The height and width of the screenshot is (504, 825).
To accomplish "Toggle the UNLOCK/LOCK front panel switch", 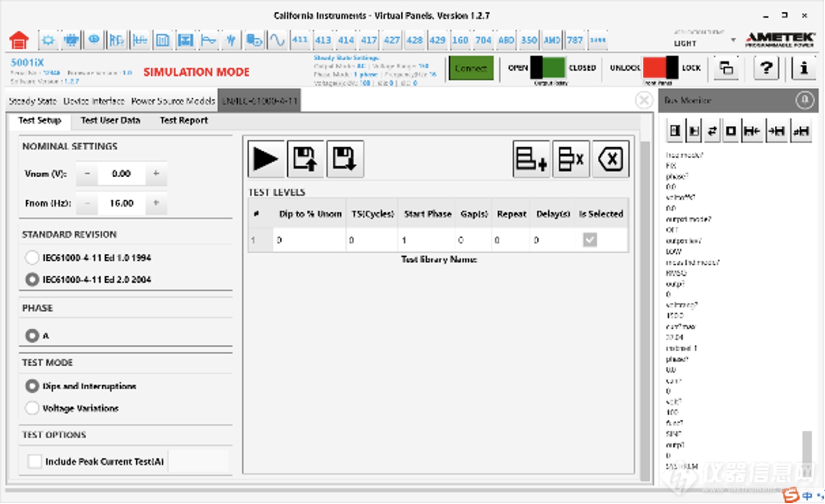I will (660, 68).
